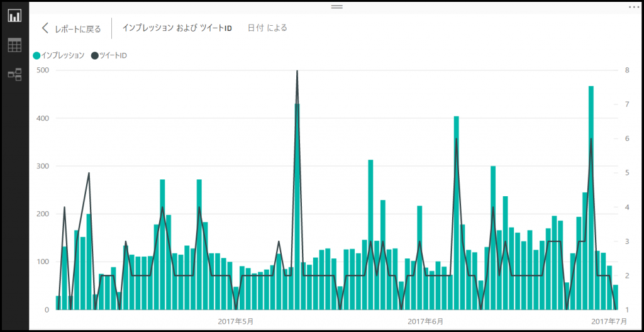Viewport: 644px width, 332px height.
Task: Click the 2 right axis label
Action: tap(627, 275)
